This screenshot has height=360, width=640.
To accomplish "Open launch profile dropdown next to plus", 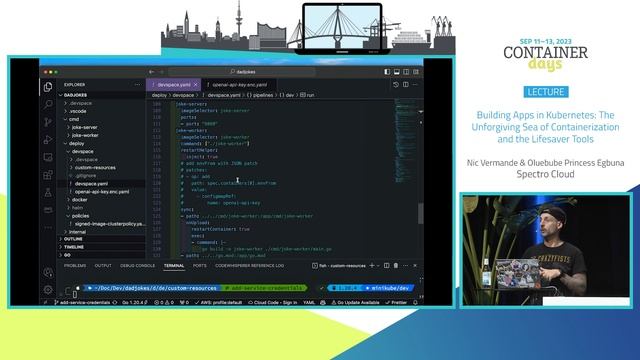I will pyautogui.click(x=378, y=266).
